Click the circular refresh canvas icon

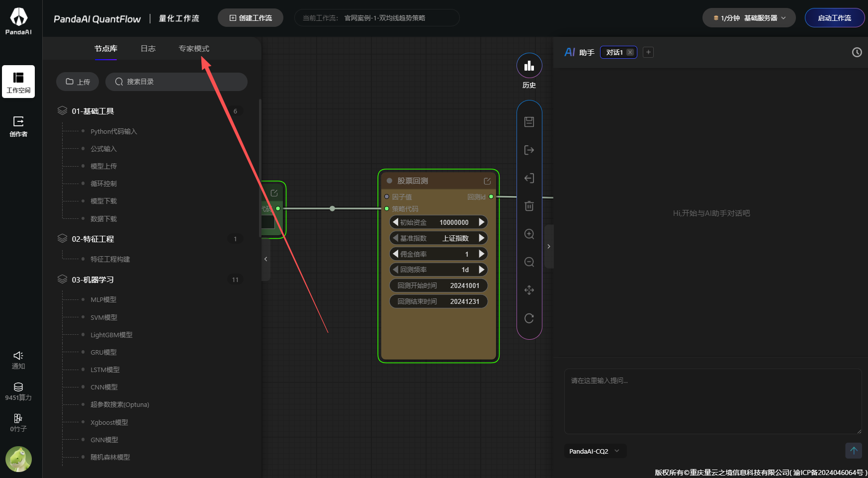529,318
